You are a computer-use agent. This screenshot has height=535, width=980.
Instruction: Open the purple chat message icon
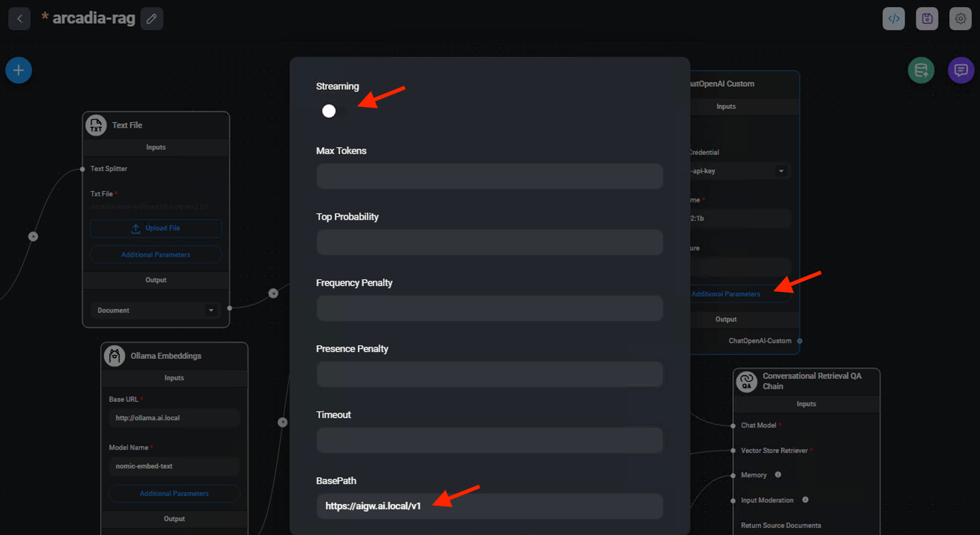tap(961, 70)
